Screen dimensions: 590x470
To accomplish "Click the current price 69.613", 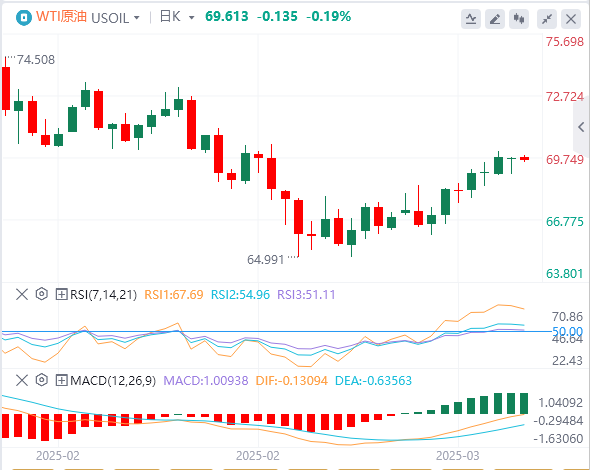I will [227, 16].
